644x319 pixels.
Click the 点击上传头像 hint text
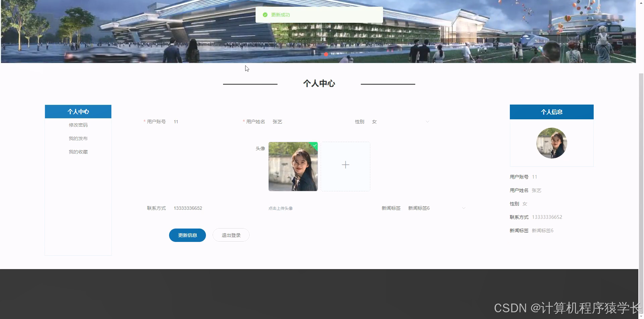click(280, 208)
